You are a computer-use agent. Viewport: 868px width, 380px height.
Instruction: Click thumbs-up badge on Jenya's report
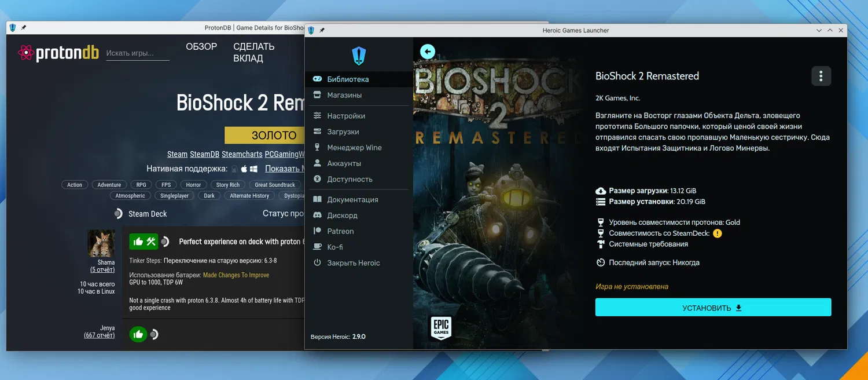point(138,334)
